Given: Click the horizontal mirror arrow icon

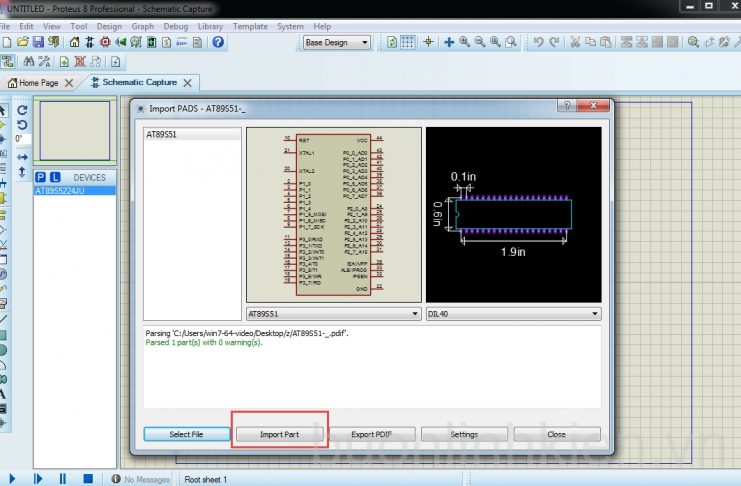Looking at the screenshot, I should pos(22,157).
